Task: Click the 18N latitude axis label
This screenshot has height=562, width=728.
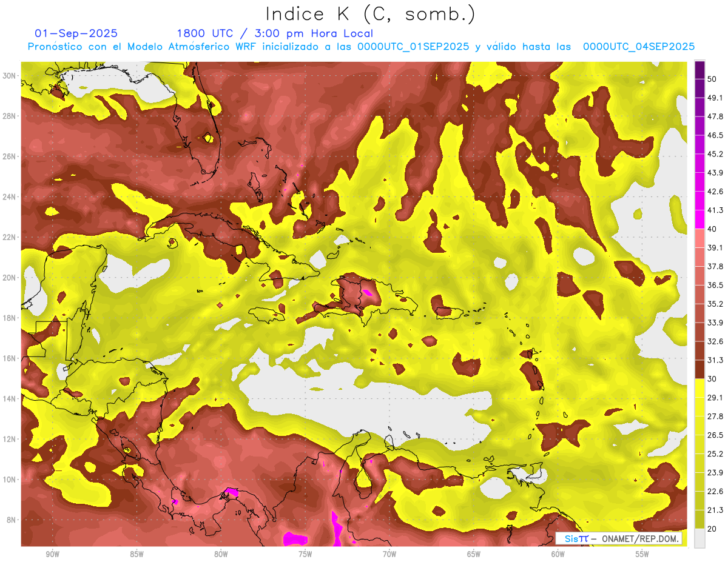Action: (9, 318)
